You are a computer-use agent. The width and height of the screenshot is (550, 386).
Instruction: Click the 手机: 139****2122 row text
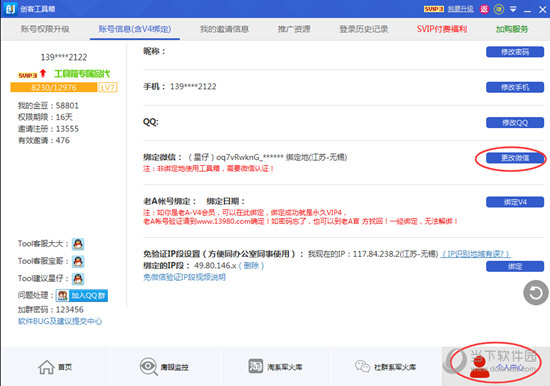pos(180,86)
